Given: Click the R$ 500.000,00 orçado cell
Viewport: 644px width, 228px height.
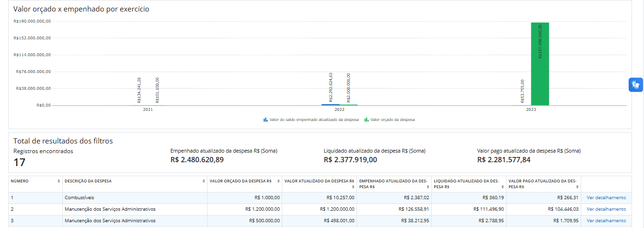Looking at the screenshot, I should (x=245, y=221).
